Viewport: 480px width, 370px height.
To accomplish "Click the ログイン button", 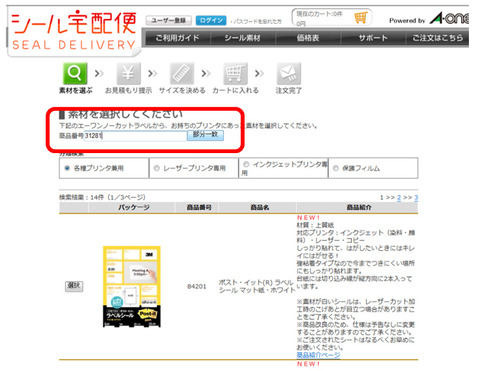I will [211, 20].
